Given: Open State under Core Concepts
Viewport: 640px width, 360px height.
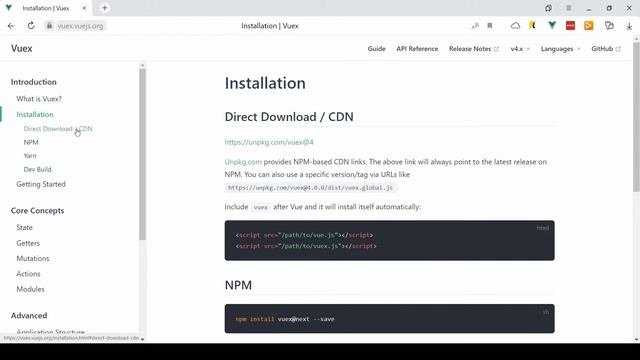Looking at the screenshot, I should pyautogui.click(x=24, y=227).
